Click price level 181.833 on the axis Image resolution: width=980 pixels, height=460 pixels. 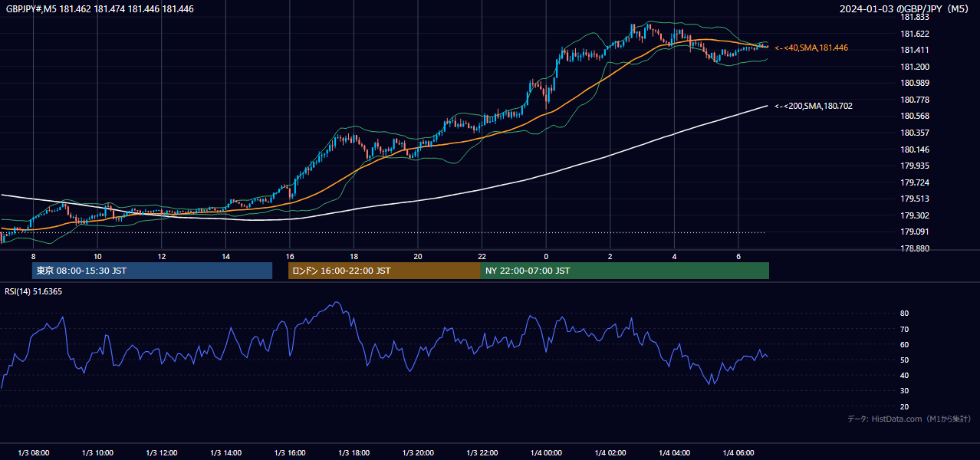click(914, 17)
